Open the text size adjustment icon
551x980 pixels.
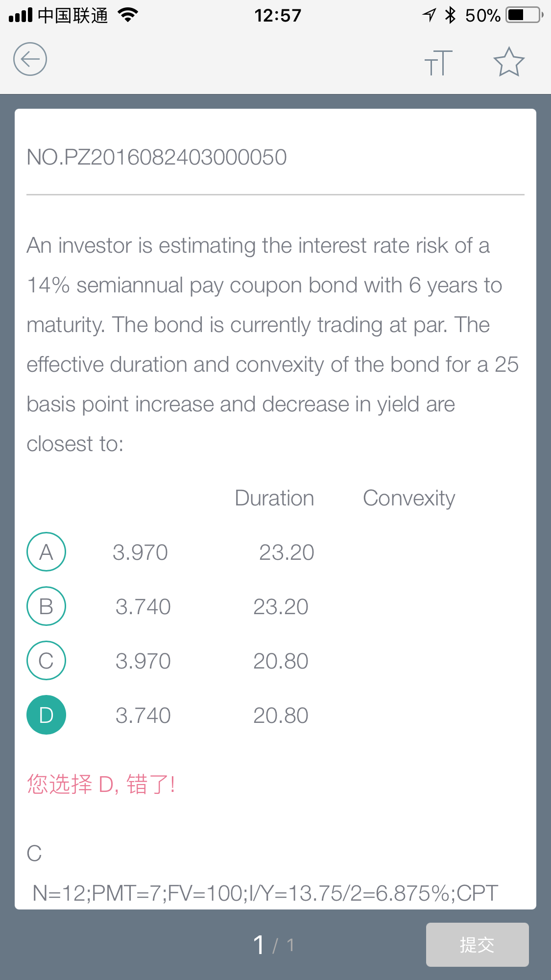(438, 62)
